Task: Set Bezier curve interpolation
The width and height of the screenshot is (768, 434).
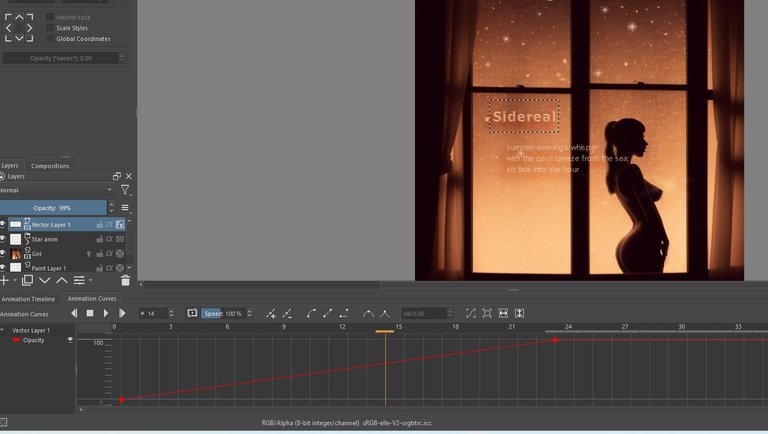Action: [311, 313]
